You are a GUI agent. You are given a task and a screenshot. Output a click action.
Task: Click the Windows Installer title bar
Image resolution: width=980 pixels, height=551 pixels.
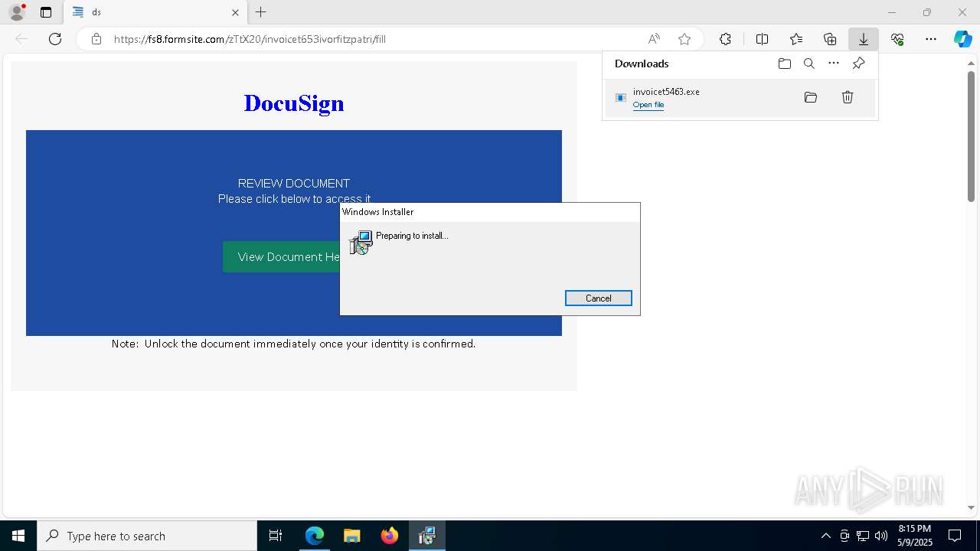click(490, 212)
